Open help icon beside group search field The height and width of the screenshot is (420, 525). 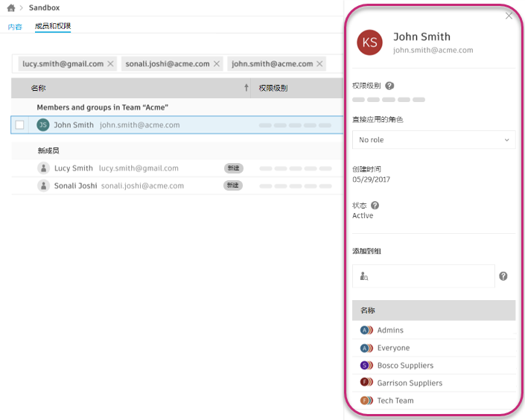(x=503, y=276)
